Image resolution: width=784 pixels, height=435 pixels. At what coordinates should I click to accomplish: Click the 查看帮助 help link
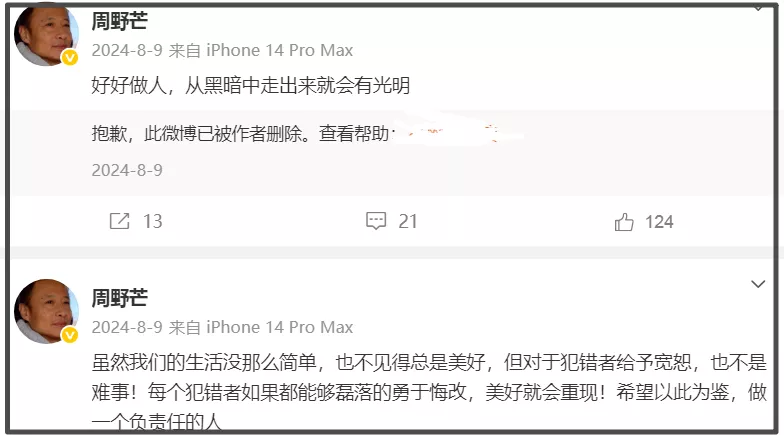point(354,134)
